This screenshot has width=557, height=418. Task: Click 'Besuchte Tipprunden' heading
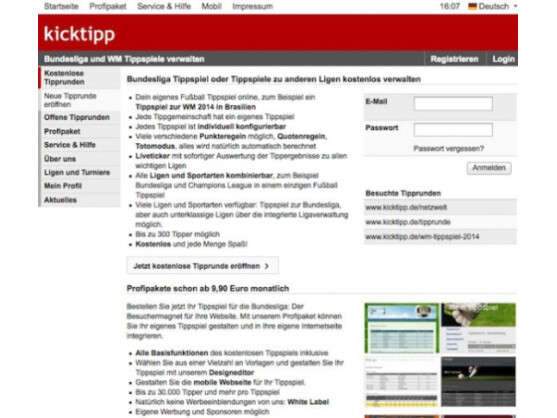click(x=403, y=193)
